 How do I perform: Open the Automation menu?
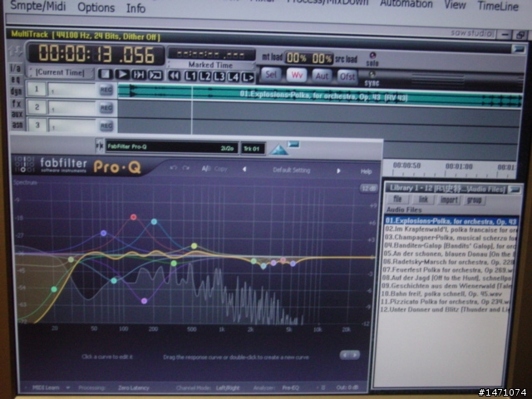(406, 3)
